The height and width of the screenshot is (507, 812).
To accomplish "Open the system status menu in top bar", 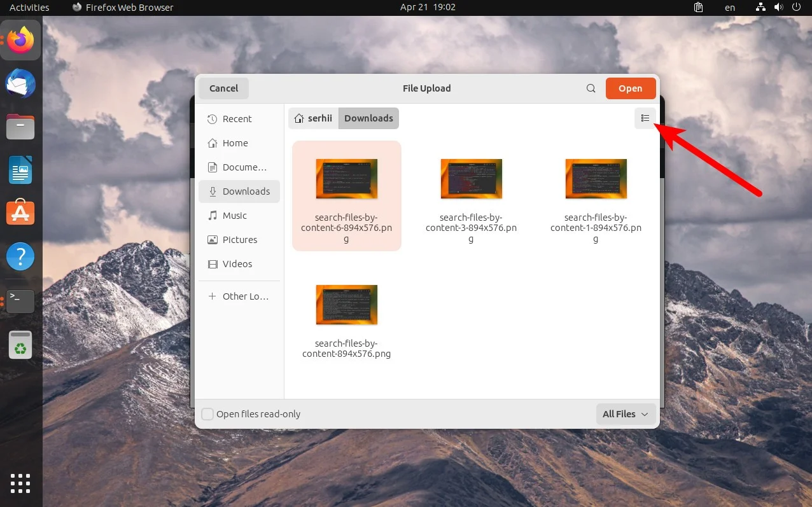I will click(x=778, y=8).
